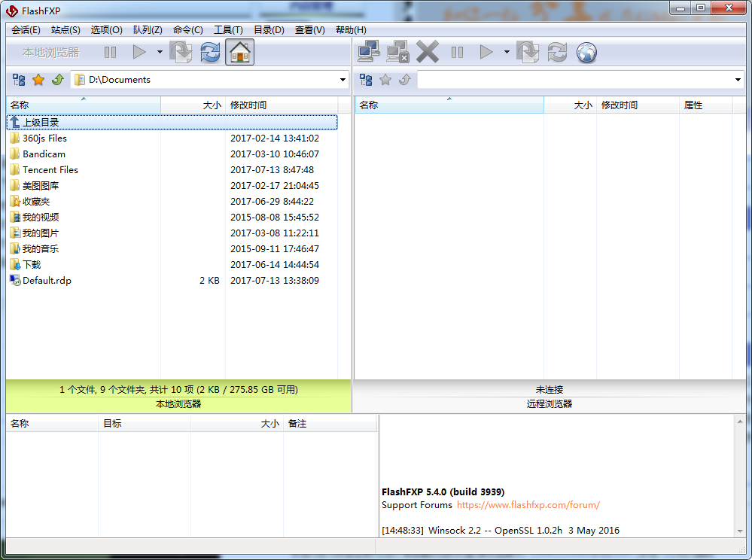The image size is (752, 560).
Task: Select the 美图图库 folder
Action: [x=172, y=186]
